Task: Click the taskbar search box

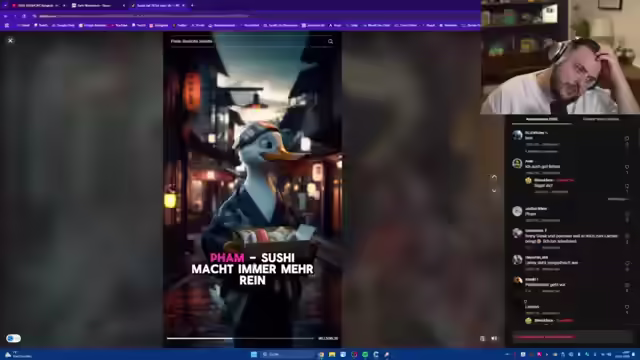Action: click(287, 354)
